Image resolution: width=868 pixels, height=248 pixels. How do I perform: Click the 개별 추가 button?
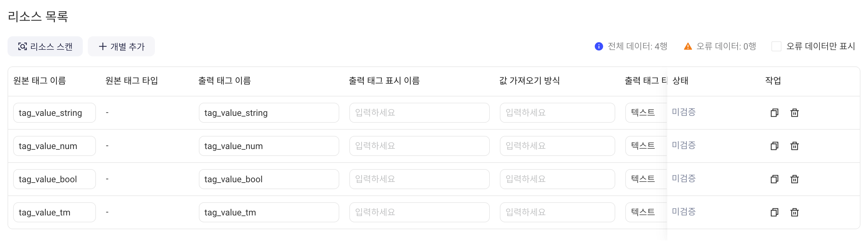pos(121,46)
